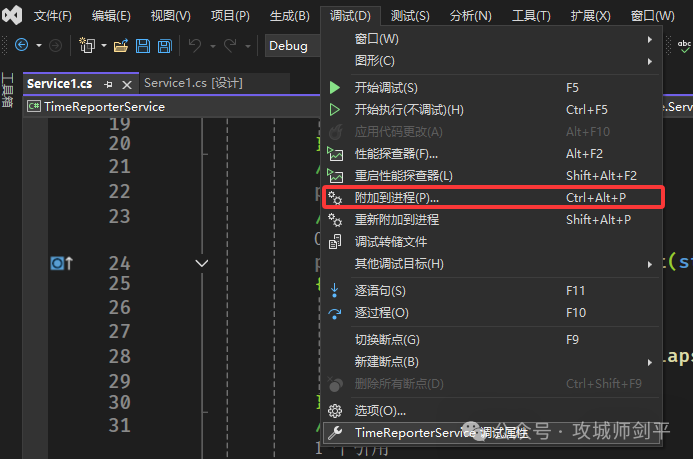Open the 编辑(E) menu
693x459 pixels.
point(111,16)
